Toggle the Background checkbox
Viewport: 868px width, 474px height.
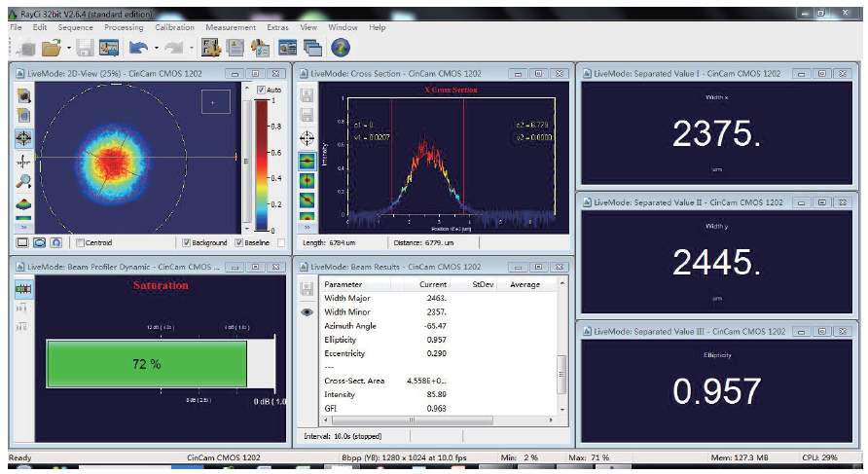[x=187, y=242]
